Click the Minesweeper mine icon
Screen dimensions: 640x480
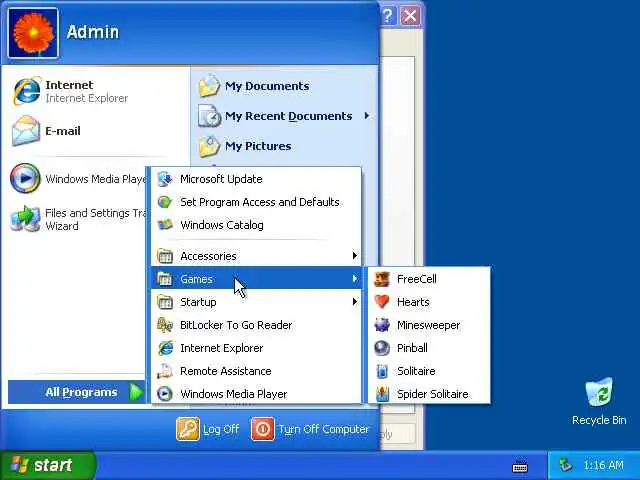click(x=382, y=325)
